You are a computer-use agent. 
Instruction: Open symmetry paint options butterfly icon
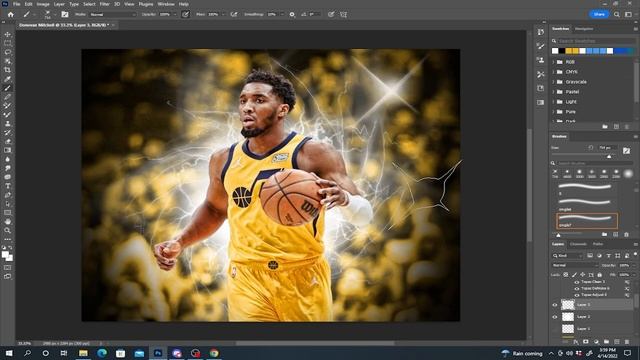tap(343, 14)
